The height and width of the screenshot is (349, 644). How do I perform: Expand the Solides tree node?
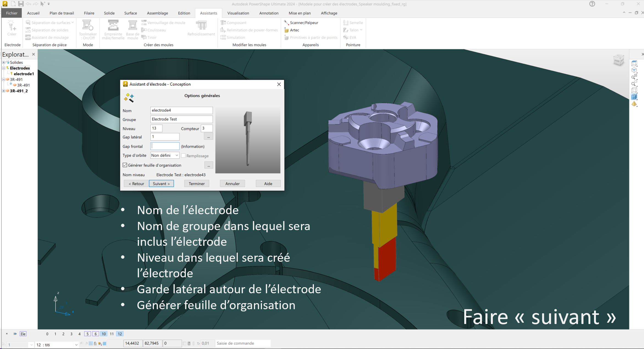click(4, 62)
